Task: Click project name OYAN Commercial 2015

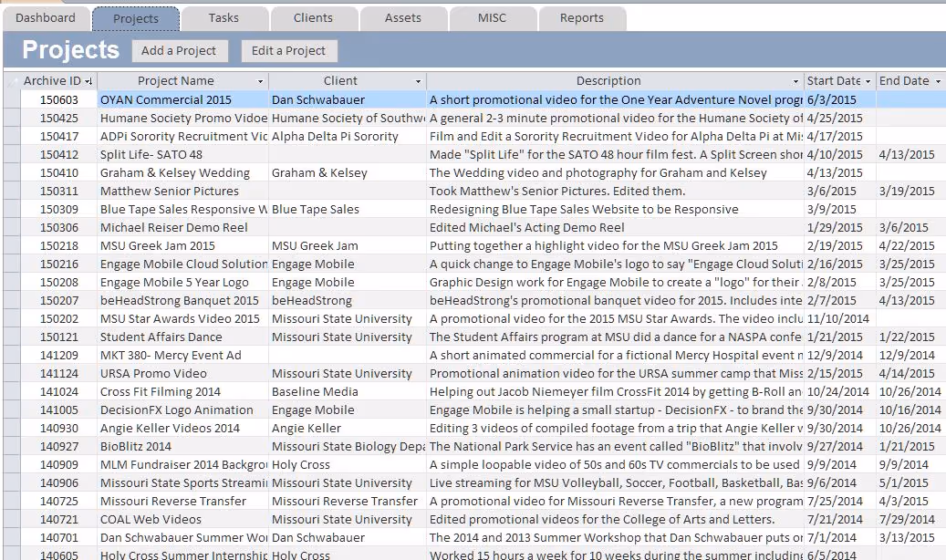Action: (182, 99)
